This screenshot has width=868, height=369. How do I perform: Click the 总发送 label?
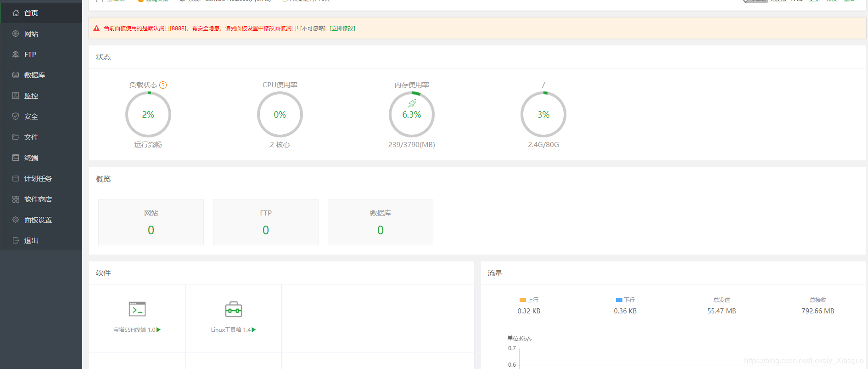[x=722, y=300]
